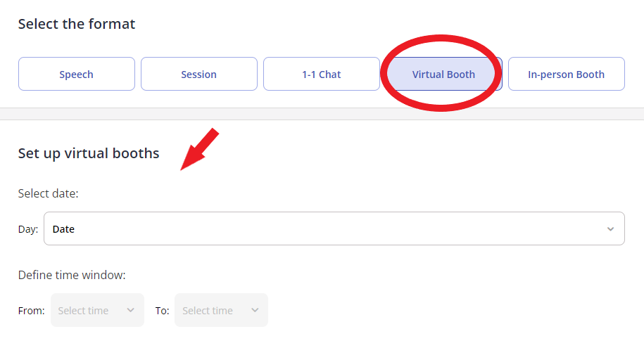644x348 pixels.
Task: Choose the Session format
Action: coord(198,74)
